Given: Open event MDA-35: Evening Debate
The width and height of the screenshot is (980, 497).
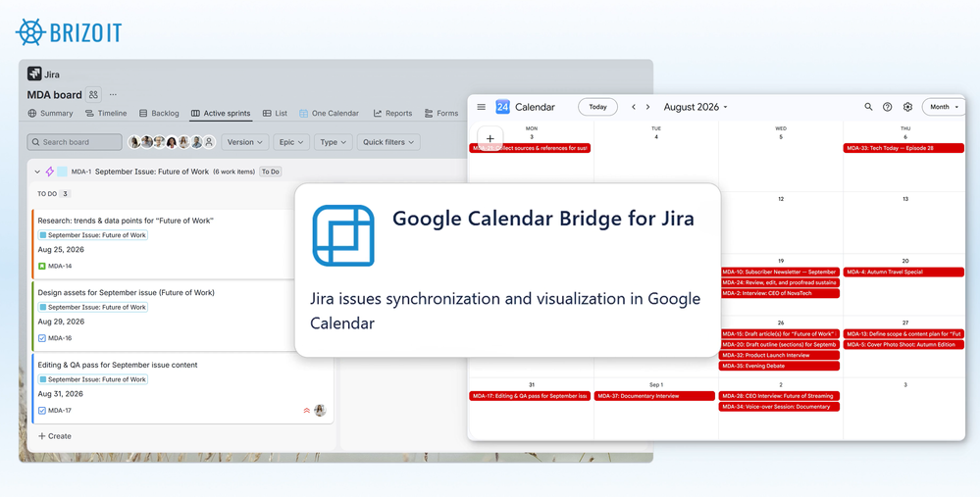Looking at the screenshot, I should [780, 366].
